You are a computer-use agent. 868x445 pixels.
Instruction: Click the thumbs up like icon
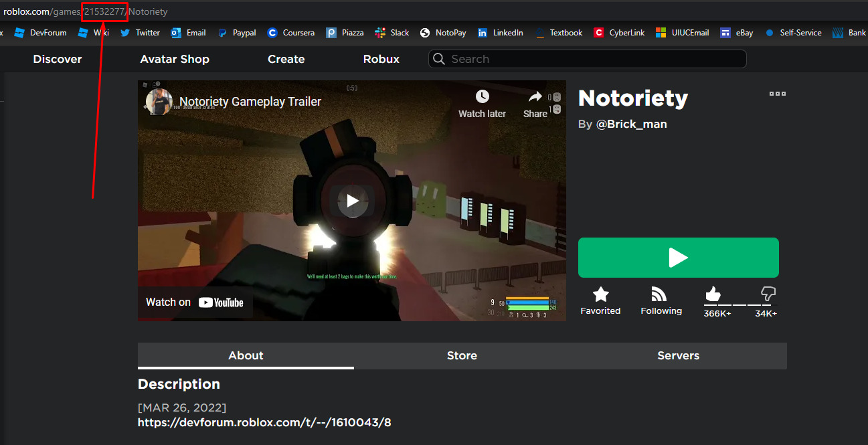(713, 294)
